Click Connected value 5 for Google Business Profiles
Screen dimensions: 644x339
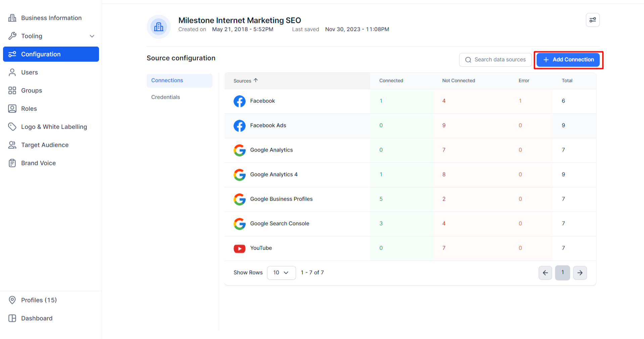click(381, 199)
